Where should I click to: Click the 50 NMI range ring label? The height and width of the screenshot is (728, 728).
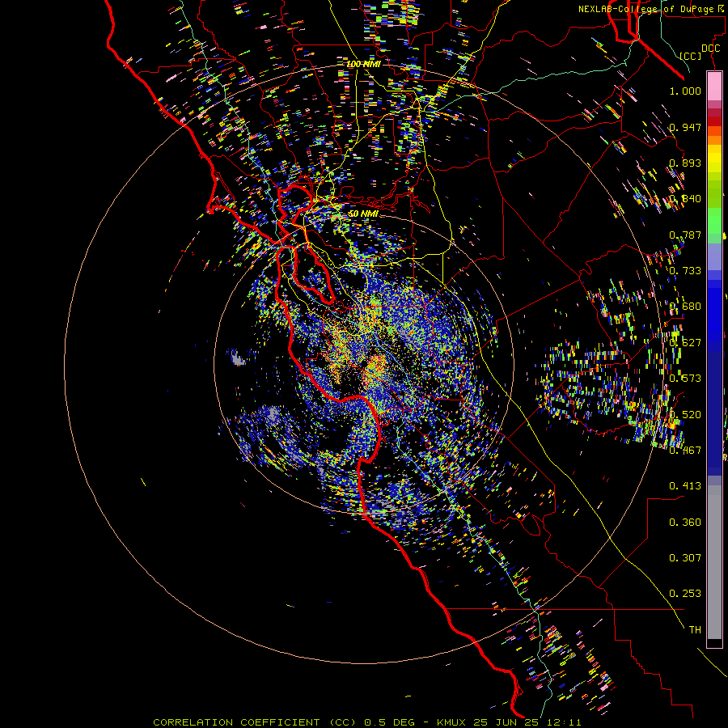363,214
